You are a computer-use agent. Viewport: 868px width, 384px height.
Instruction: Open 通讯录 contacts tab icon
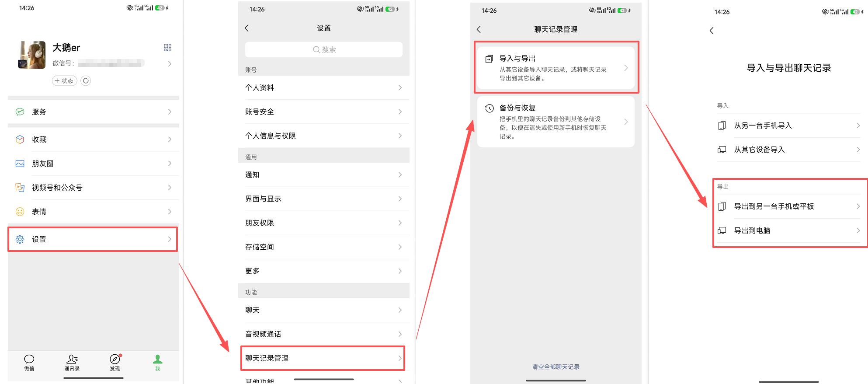[x=72, y=359]
